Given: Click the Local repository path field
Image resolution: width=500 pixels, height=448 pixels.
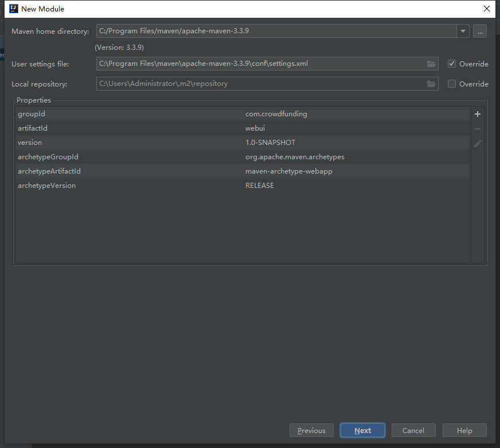Looking at the screenshot, I should (267, 84).
